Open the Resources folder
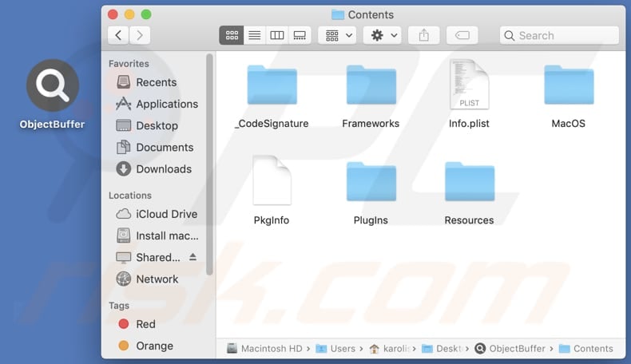 coord(469,182)
